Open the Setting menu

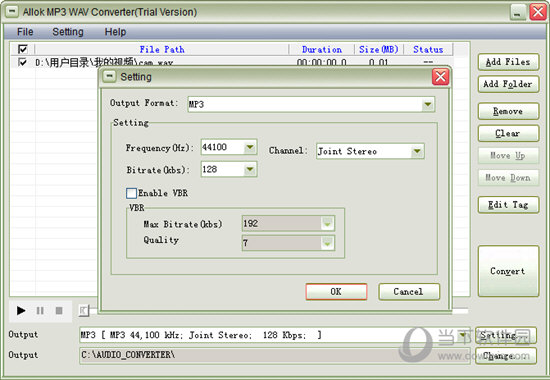(x=68, y=32)
